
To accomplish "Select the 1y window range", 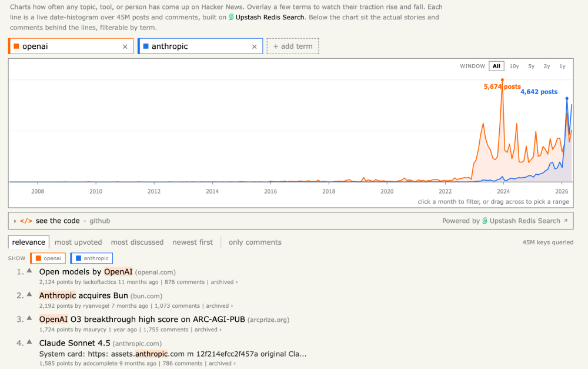I will point(563,66).
